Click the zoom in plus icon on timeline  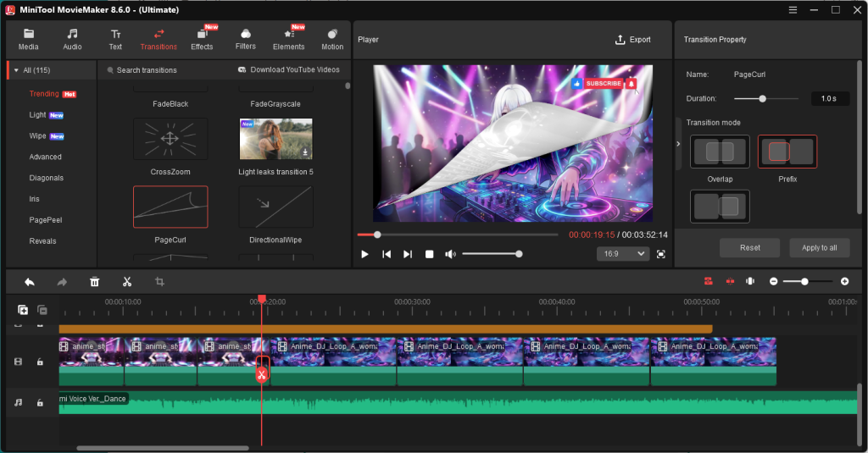[844, 281]
